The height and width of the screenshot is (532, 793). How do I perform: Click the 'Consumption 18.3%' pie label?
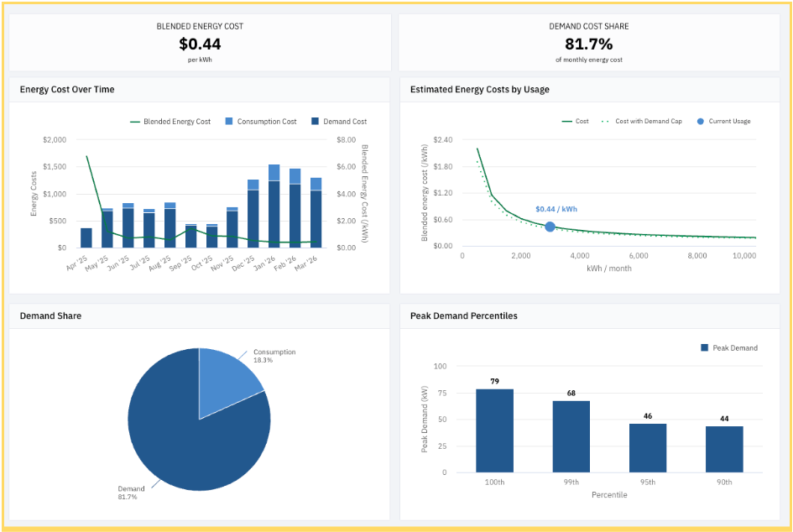274,356
